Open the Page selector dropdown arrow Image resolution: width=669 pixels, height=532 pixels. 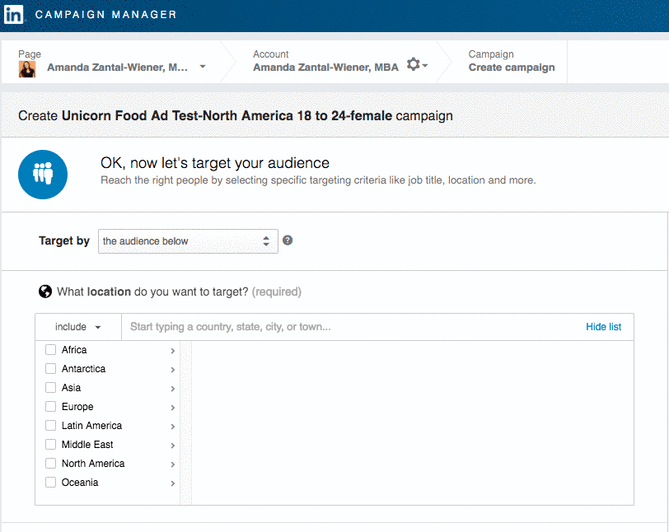coord(203,67)
